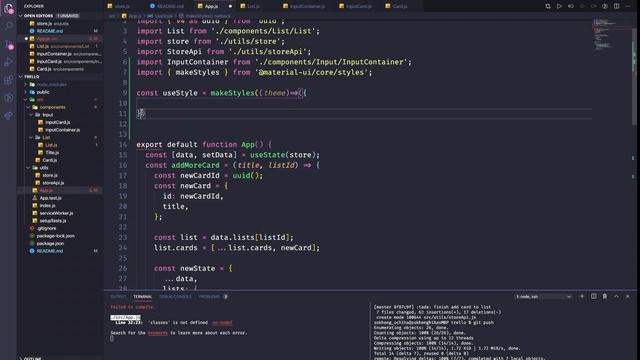Open .gitignore in file tree
The height and width of the screenshot is (360, 640).
tap(46, 228)
